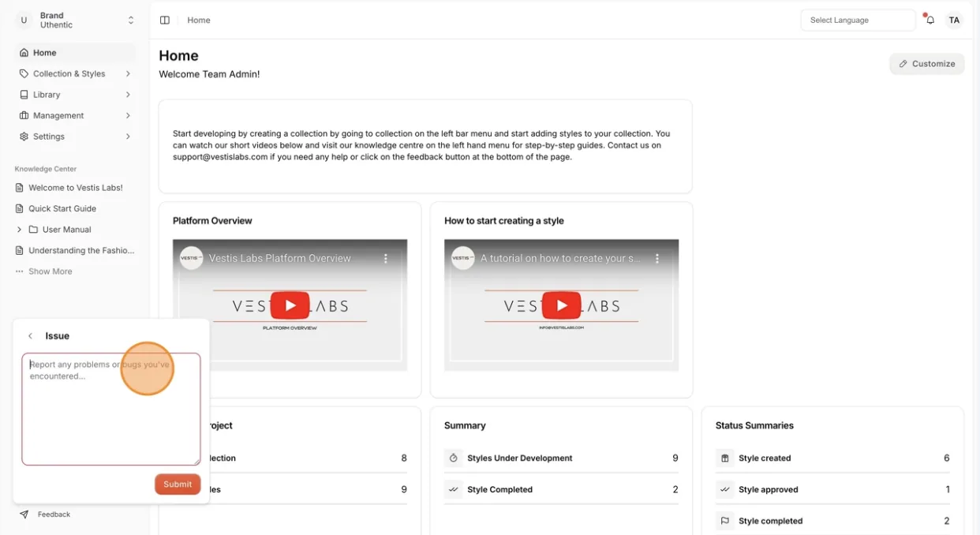Click the Style completed flag icon

pos(725,522)
